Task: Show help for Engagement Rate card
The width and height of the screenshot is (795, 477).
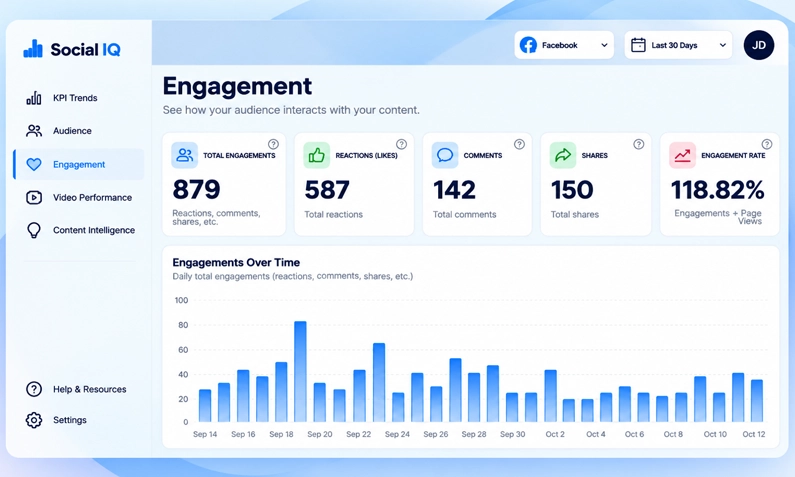Action: 767,144
